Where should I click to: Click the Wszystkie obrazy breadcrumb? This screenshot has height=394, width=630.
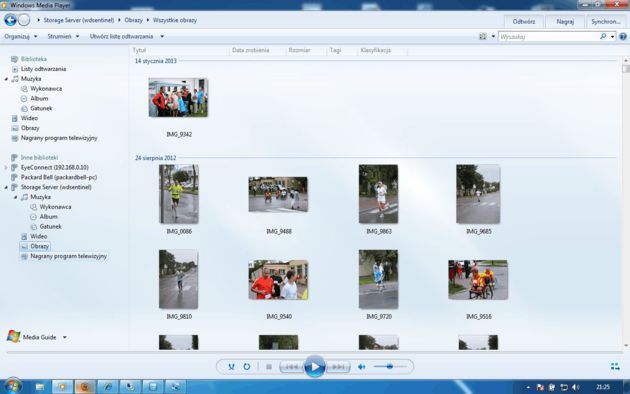coord(175,20)
